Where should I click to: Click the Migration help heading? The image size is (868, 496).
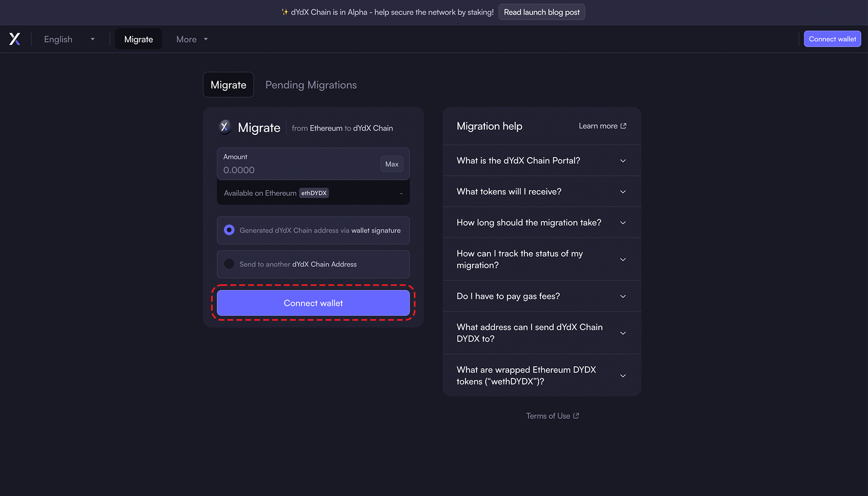coord(489,126)
